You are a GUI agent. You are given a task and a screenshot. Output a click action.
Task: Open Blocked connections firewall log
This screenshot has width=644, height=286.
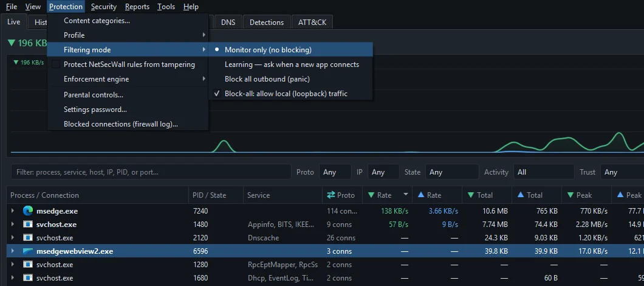(128, 124)
